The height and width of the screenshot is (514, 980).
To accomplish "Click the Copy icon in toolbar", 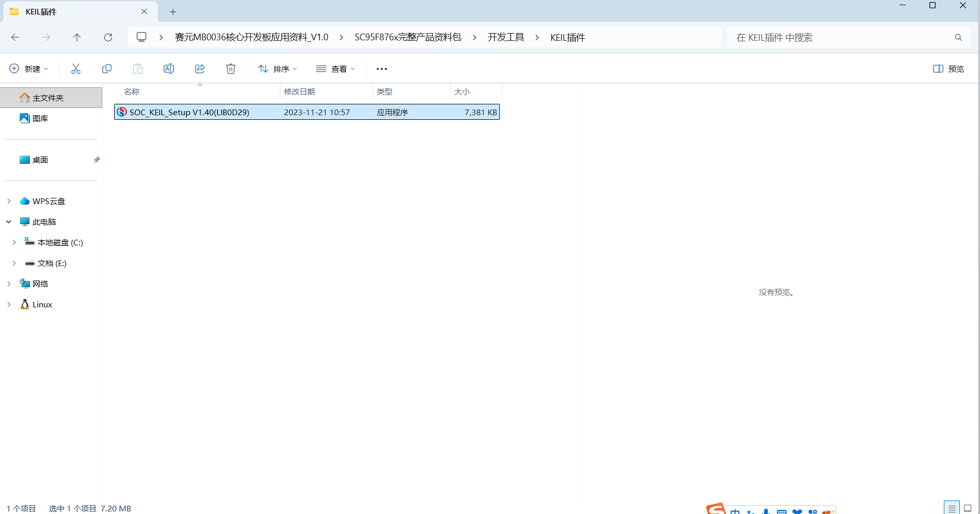I will tap(107, 69).
